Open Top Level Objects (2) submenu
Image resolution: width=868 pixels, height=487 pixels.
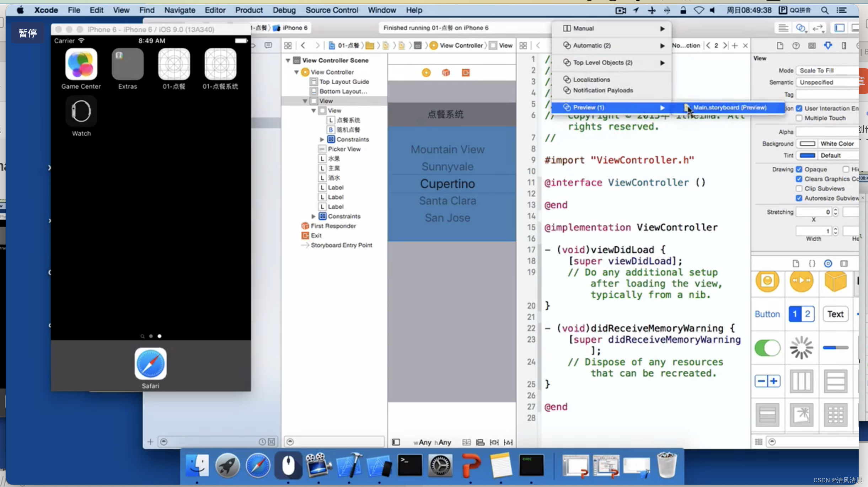coord(611,63)
